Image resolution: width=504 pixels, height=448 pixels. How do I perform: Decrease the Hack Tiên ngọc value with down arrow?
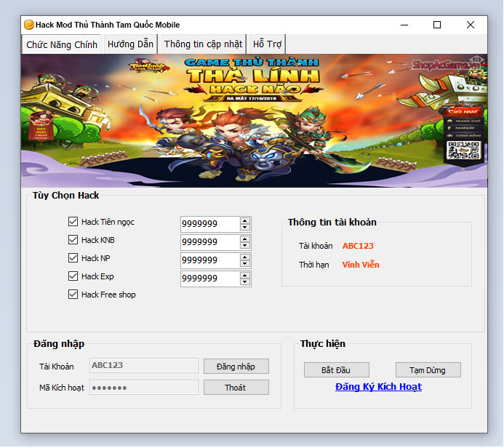tap(245, 227)
